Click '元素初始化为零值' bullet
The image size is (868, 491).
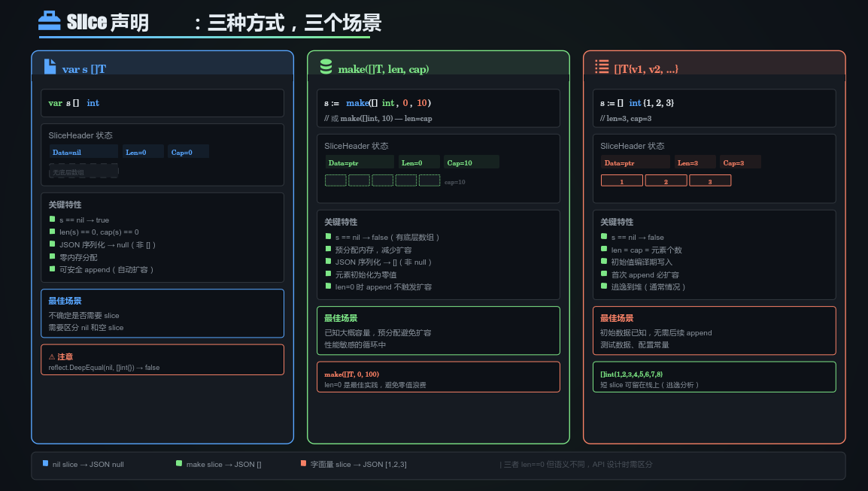(x=366, y=275)
